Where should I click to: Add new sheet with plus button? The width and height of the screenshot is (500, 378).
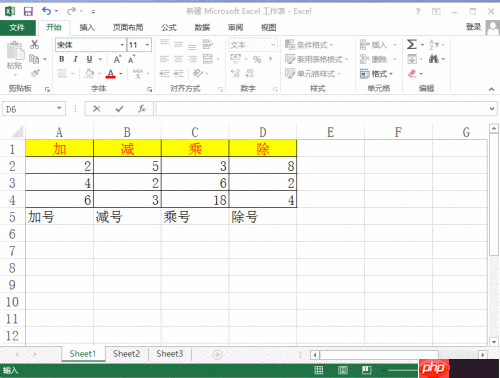point(217,354)
